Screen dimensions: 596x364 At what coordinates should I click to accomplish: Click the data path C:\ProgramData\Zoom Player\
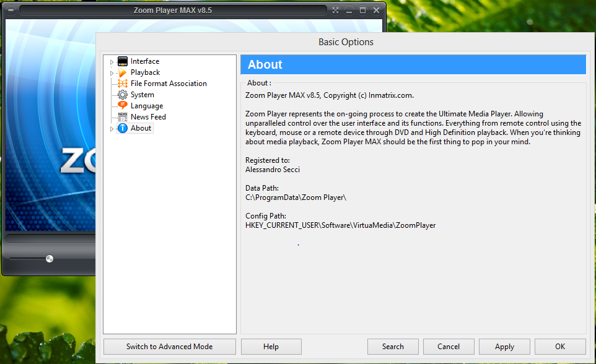(x=296, y=197)
